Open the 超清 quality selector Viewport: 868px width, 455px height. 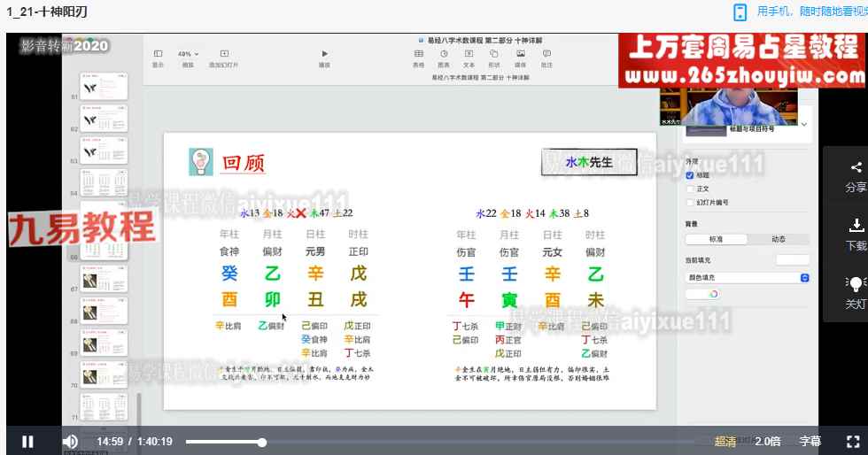point(725,441)
